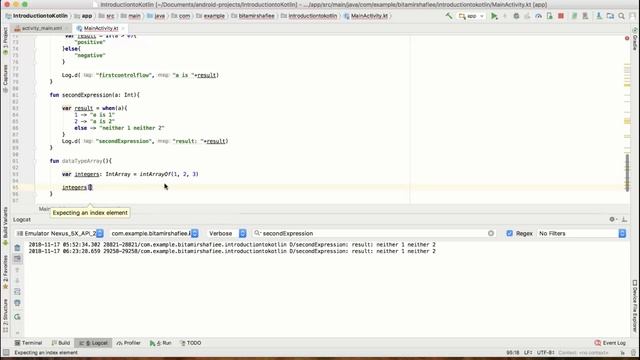Open the Gradle side panel

click(x=635, y=40)
